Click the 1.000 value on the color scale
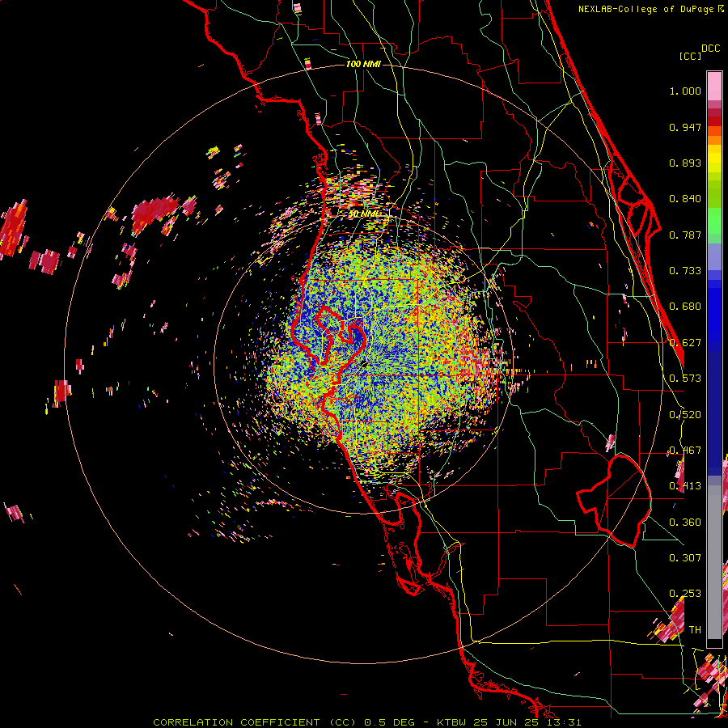 [x=685, y=91]
